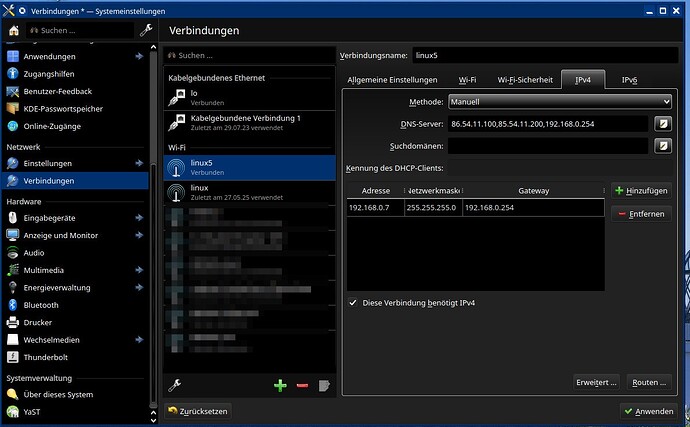Click the Kennung des DHCP-Clients field
Viewport: 690px width, 427px height.
[560, 168]
